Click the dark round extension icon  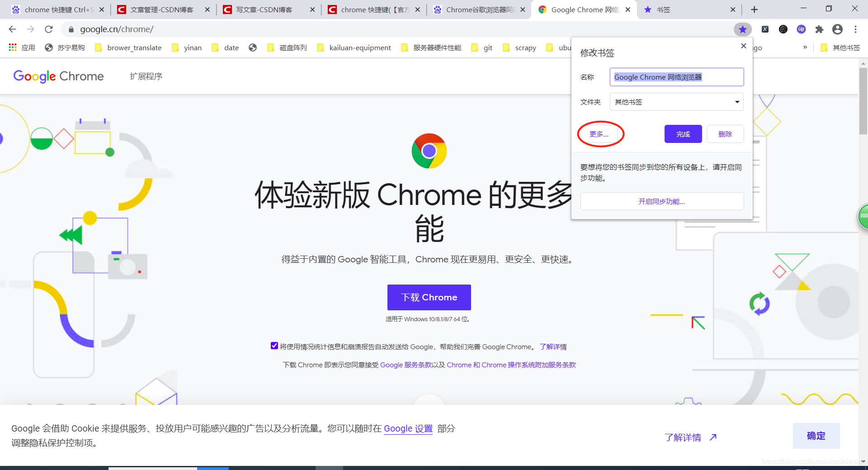point(783,29)
